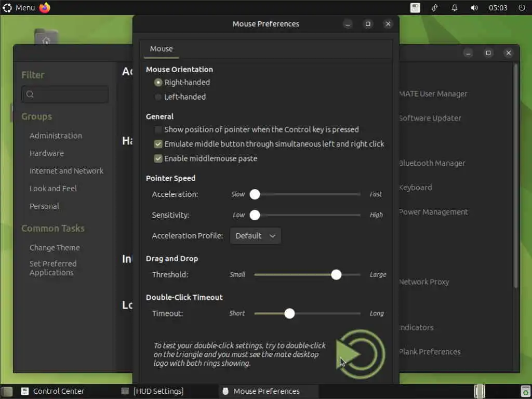Screen dimensions: 532x399
Task: Open the network connection icon in the tray
Action: (x=435, y=7)
